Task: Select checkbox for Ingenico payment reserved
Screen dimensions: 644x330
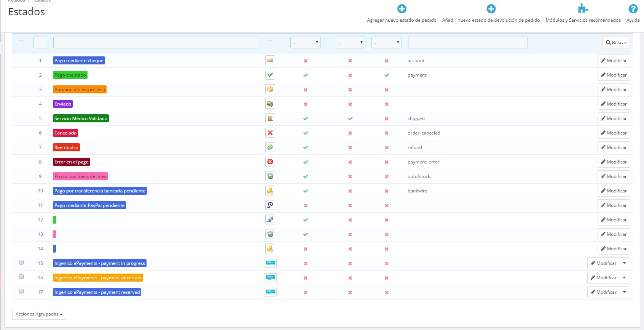Action: click(x=21, y=291)
